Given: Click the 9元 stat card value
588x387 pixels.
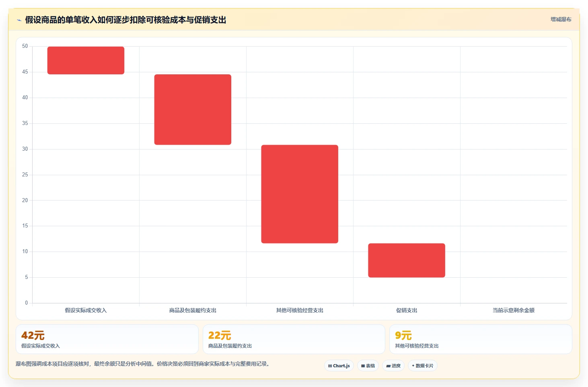Looking at the screenshot, I should pyautogui.click(x=403, y=335).
